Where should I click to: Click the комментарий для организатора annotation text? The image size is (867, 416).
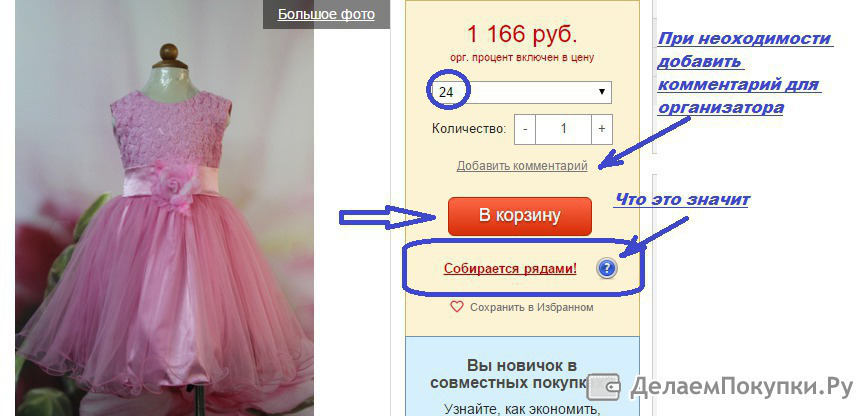pyautogui.click(x=738, y=96)
